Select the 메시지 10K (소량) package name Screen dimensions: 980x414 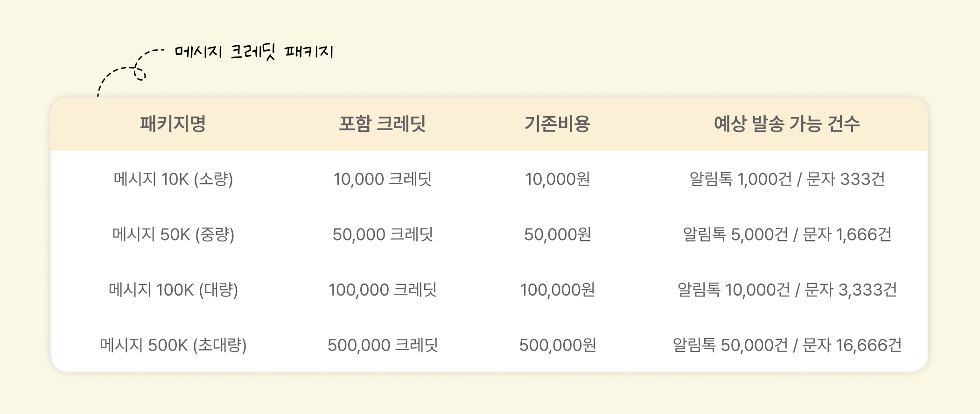(173, 179)
